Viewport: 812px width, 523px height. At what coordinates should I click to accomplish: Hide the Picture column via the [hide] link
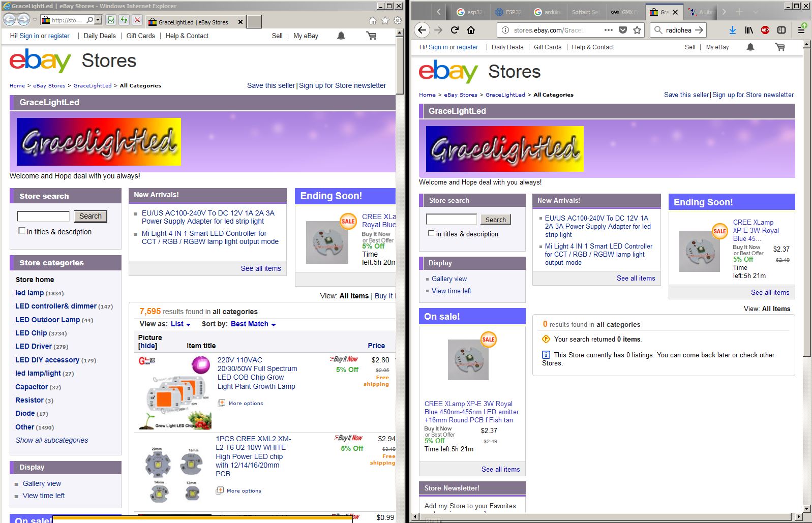(x=147, y=346)
